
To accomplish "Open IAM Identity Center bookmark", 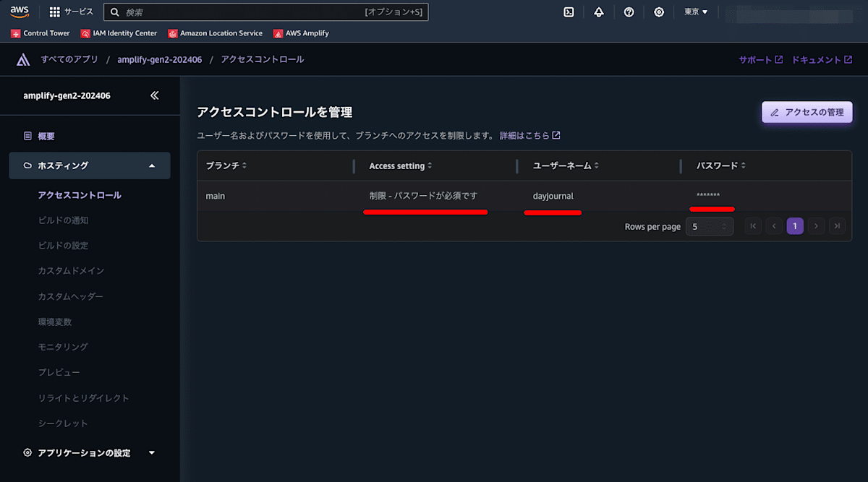I will pyautogui.click(x=119, y=33).
